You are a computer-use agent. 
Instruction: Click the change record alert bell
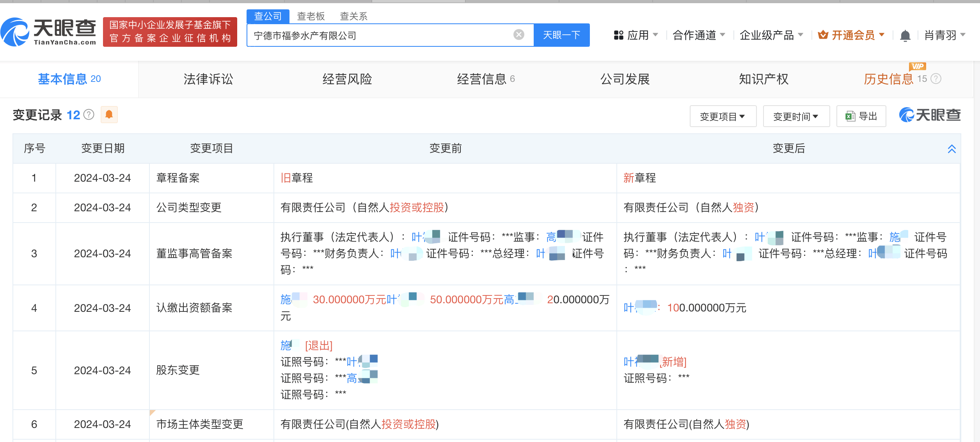click(x=109, y=115)
